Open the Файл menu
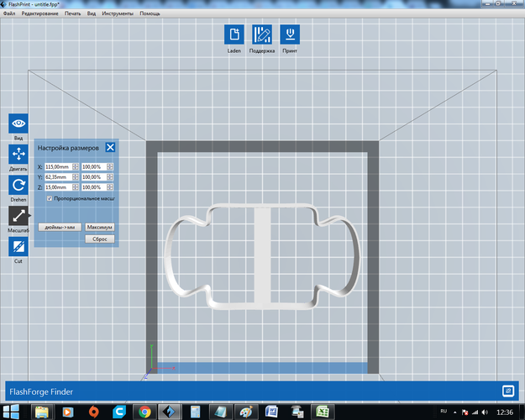This screenshot has width=525, height=420. point(9,13)
